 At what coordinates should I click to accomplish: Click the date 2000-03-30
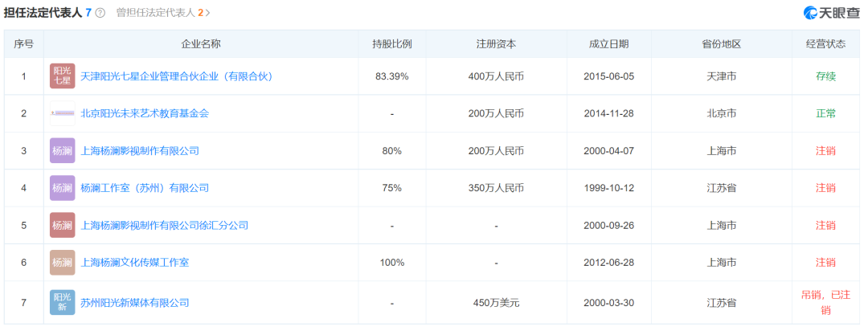coord(608,303)
